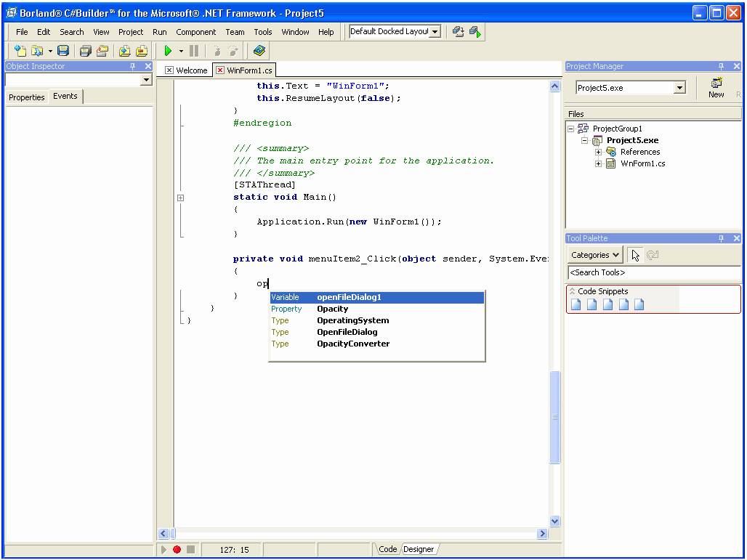Click the New button in Project Manager
747x560 pixels.
point(716,88)
